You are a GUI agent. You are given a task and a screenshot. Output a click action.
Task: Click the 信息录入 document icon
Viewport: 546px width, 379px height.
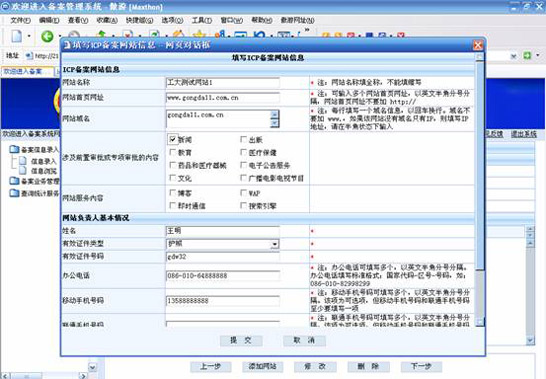click(23, 161)
